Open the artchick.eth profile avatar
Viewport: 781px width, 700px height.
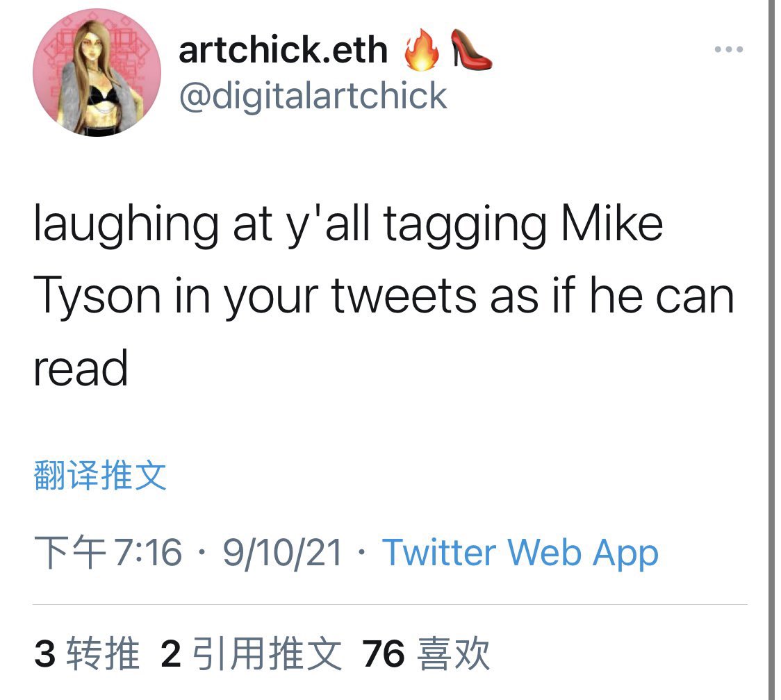click(97, 73)
